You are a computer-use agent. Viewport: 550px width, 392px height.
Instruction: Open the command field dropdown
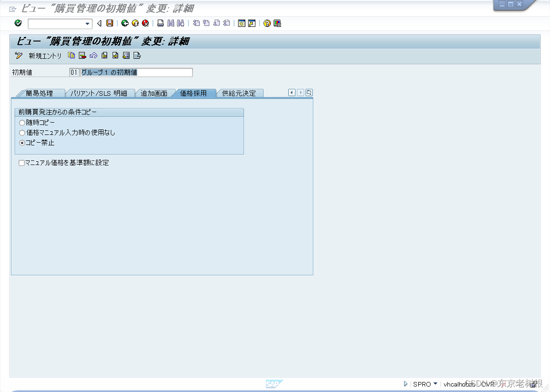point(88,23)
